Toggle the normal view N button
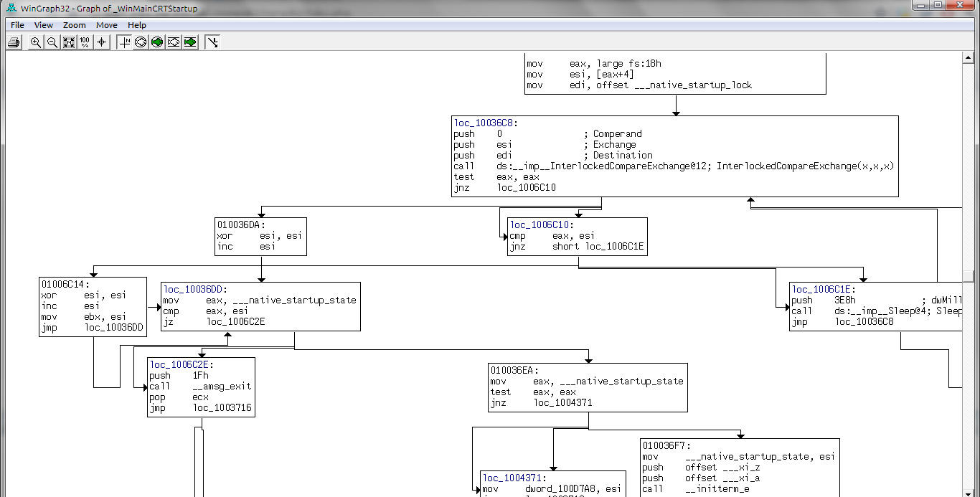Screen dimensions: 980x497 click(125, 42)
